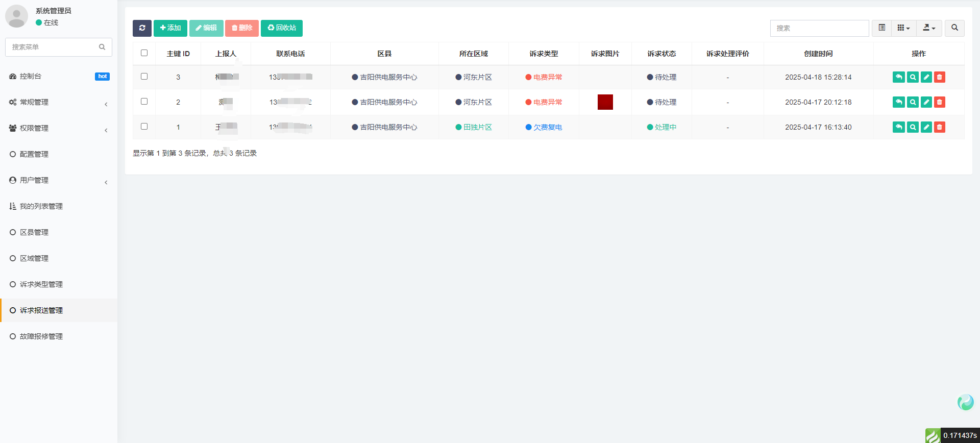This screenshot has height=443, width=980.
Task: Click the pencil edit icon for record 1
Action: tap(926, 127)
